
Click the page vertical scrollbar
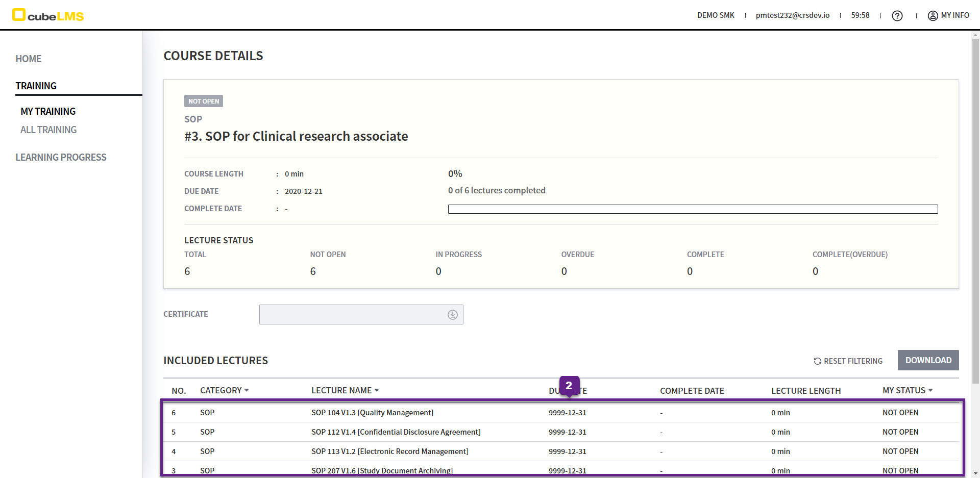[x=975, y=204]
